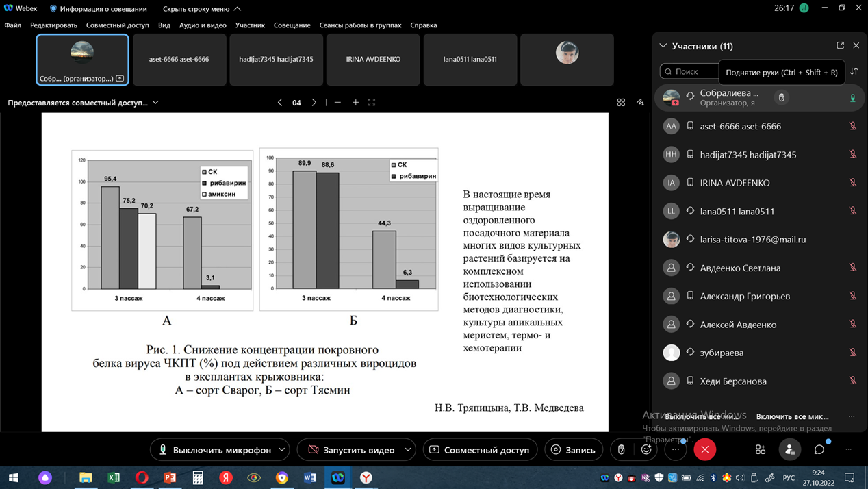Viewport: 868px width, 489px height.
Task: Click Включить все мик... button
Action: (x=792, y=416)
